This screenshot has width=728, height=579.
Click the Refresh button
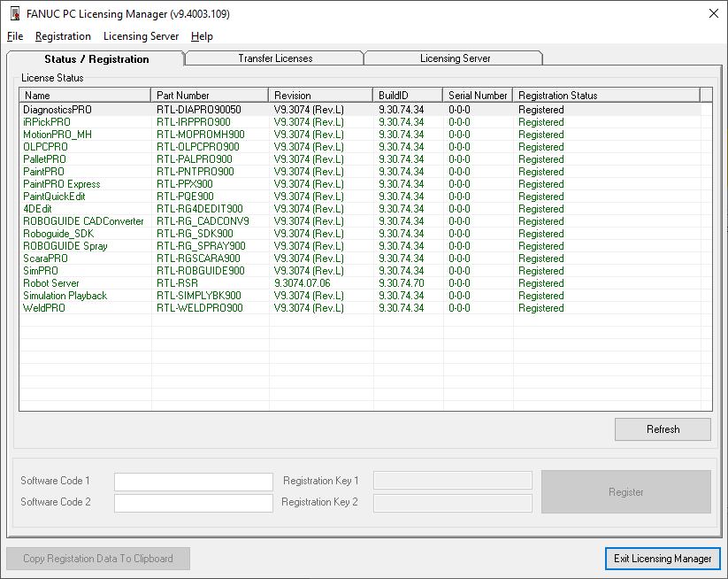663,428
